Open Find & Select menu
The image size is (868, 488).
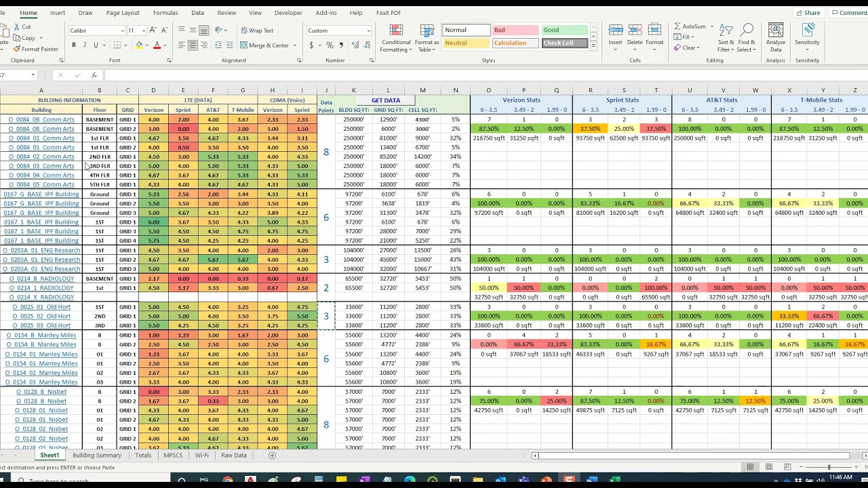[747, 39]
